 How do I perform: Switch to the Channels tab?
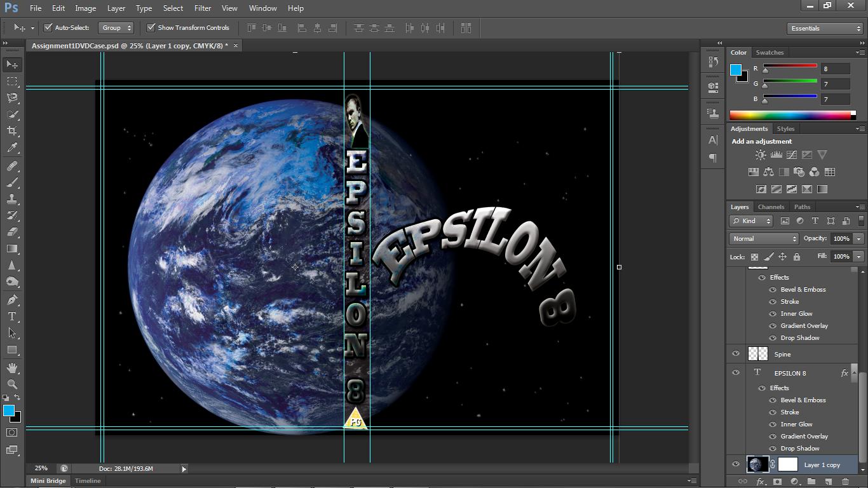pyautogui.click(x=771, y=207)
